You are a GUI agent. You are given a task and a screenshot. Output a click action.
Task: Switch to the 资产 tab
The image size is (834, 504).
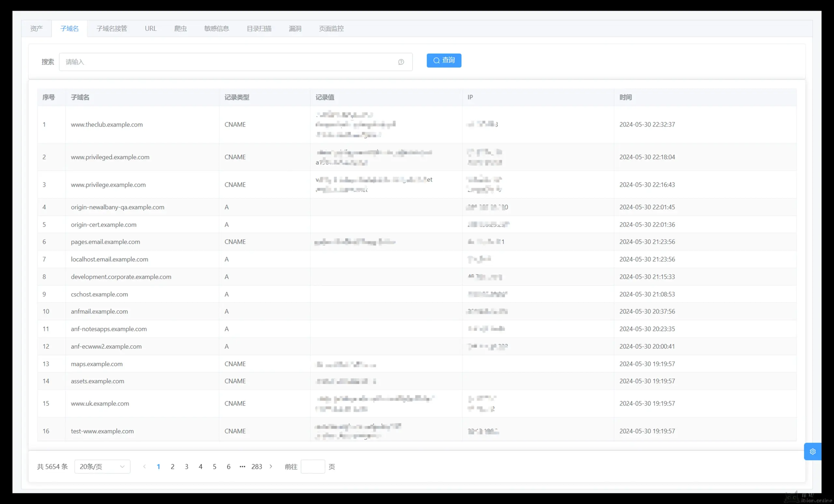pos(36,28)
